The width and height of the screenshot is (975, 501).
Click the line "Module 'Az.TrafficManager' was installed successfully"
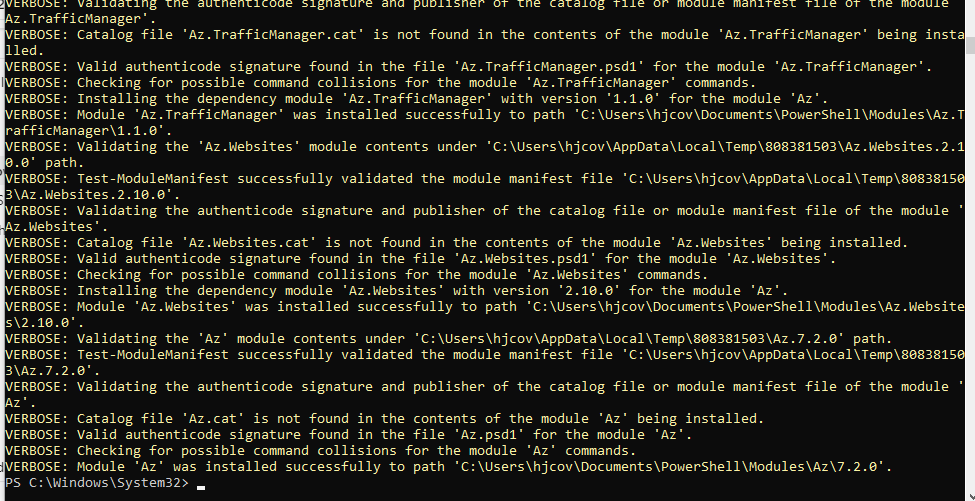(x=484, y=122)
